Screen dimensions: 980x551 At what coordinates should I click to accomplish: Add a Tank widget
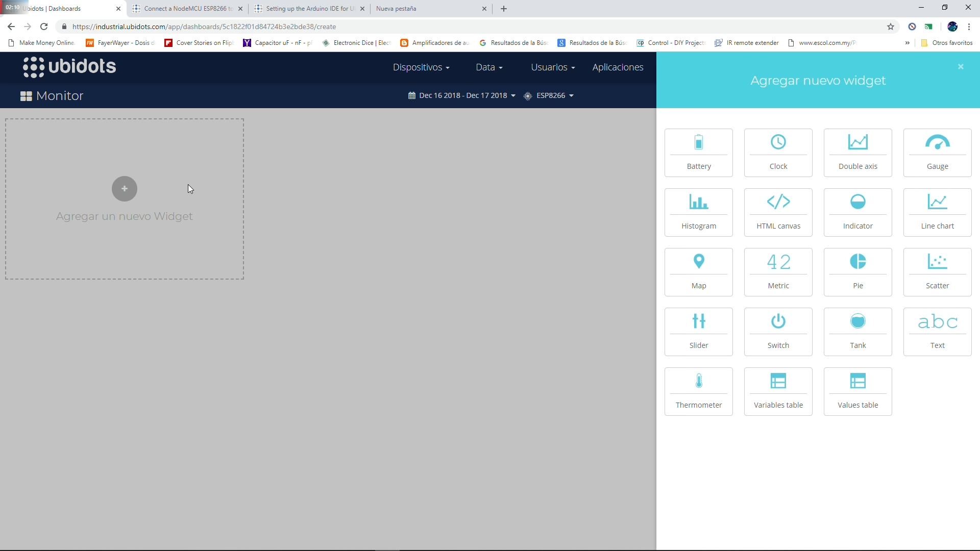pos(857,331)
